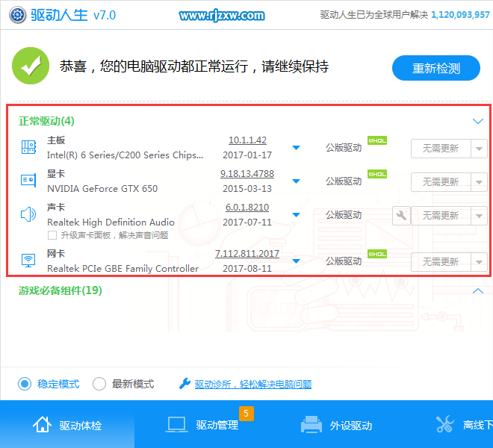Click date 2017-01-17 on 主板 row
The width and height of the screenshot is (493, 448).
[x=247, y=155]
